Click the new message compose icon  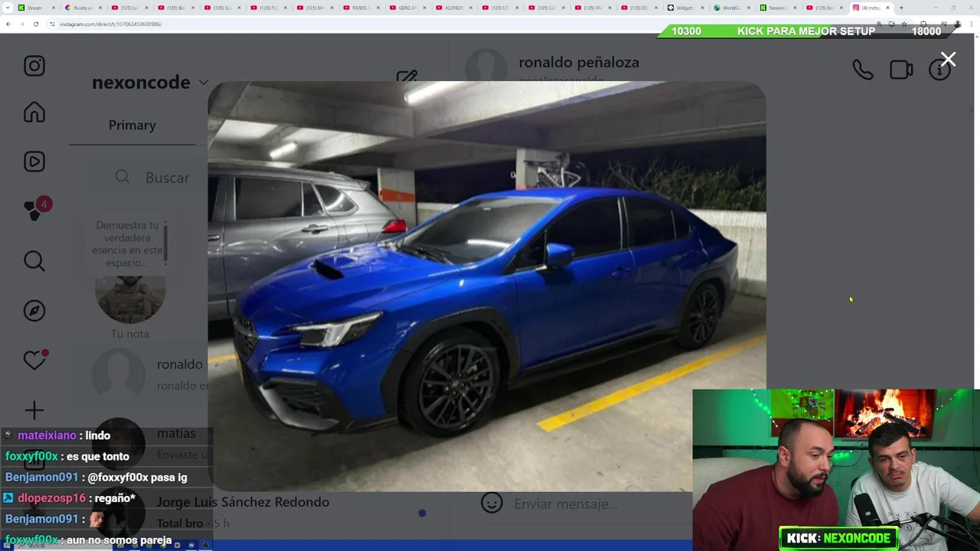(x=407, y=77)
